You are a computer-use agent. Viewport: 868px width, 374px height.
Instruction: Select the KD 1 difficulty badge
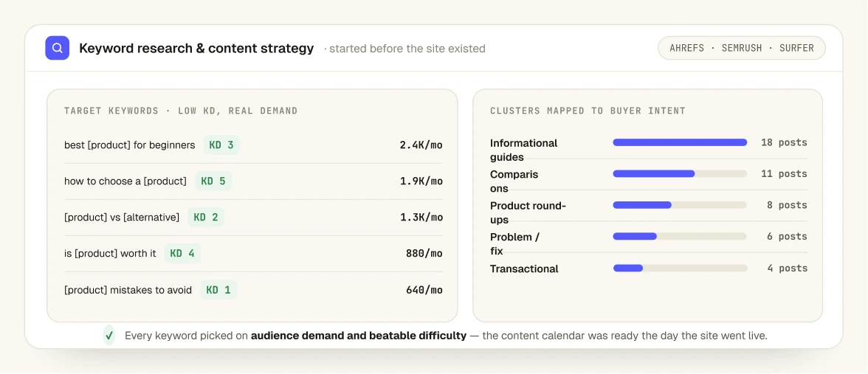(218, 290)
